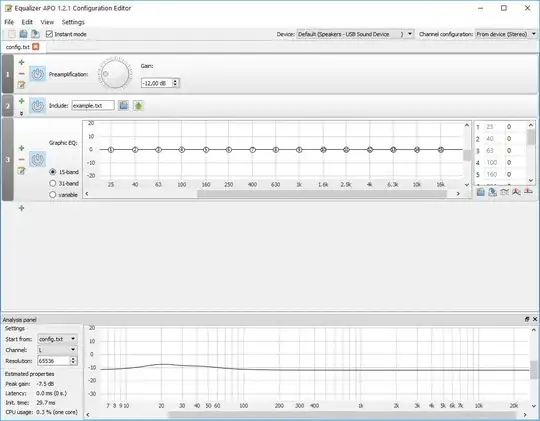Click the browse-file icon beside example.txt
The height and width of the screenshot is (421, 540).
(x=123, y=105)
